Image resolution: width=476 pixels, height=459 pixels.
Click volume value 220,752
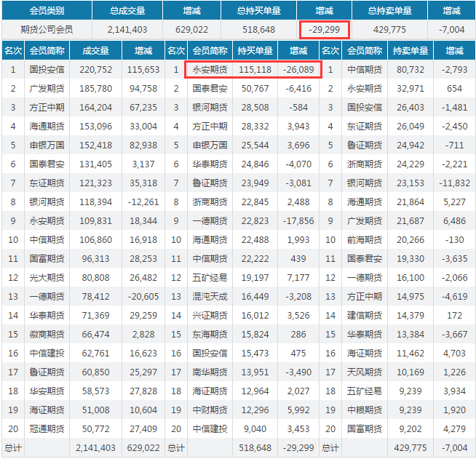click(95, 70)
